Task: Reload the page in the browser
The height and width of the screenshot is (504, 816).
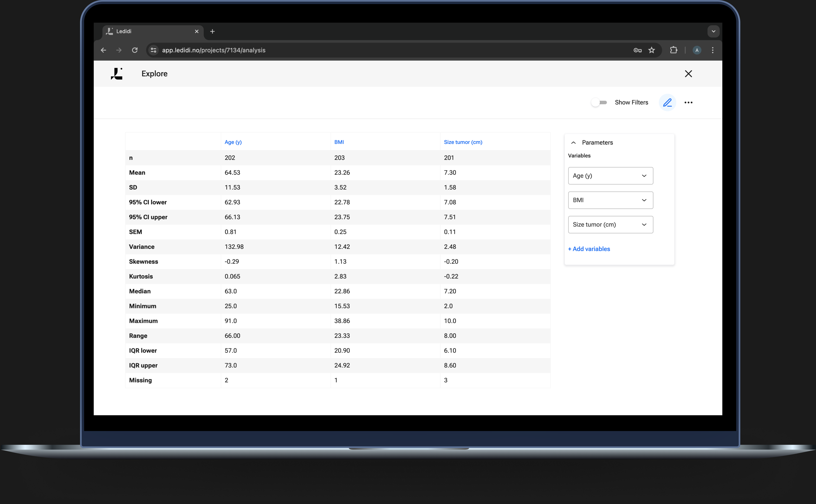Action: tap(135, 50)
